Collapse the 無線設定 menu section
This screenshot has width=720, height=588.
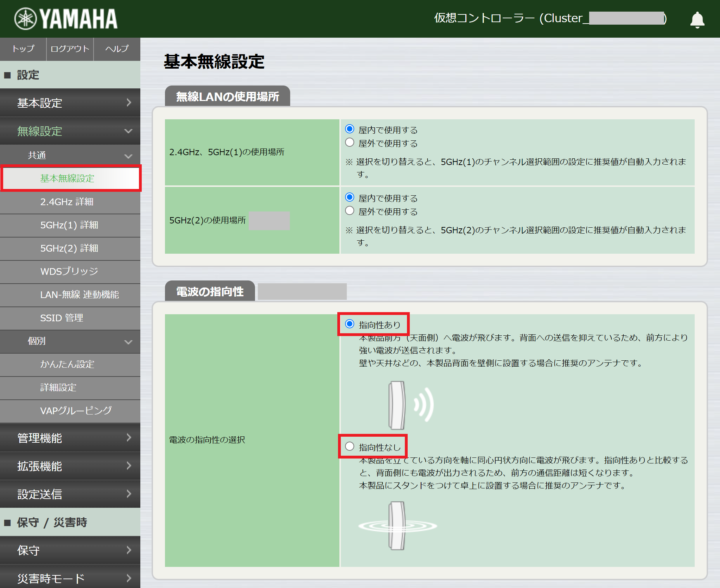pyautogui.click(x=70, y=131)
